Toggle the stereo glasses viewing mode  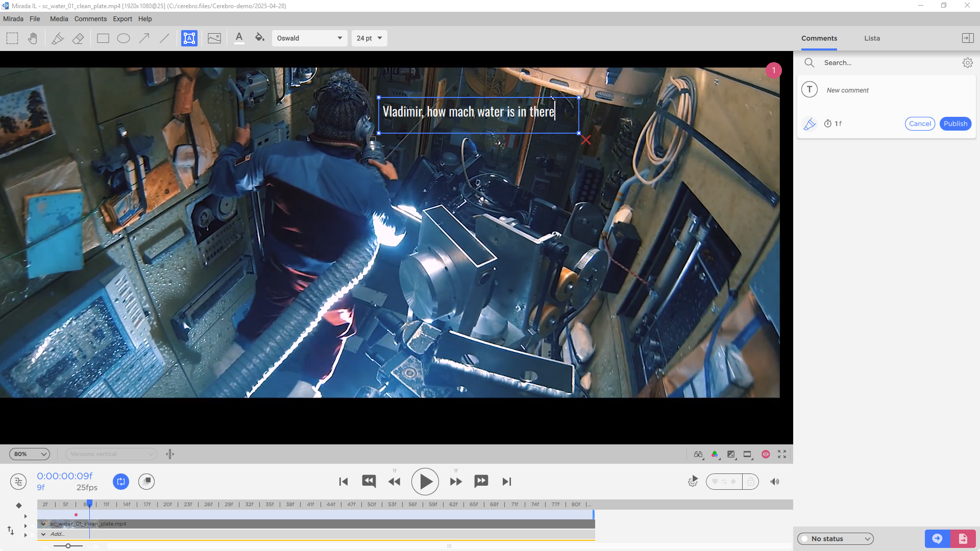click(x=698, y=454)
